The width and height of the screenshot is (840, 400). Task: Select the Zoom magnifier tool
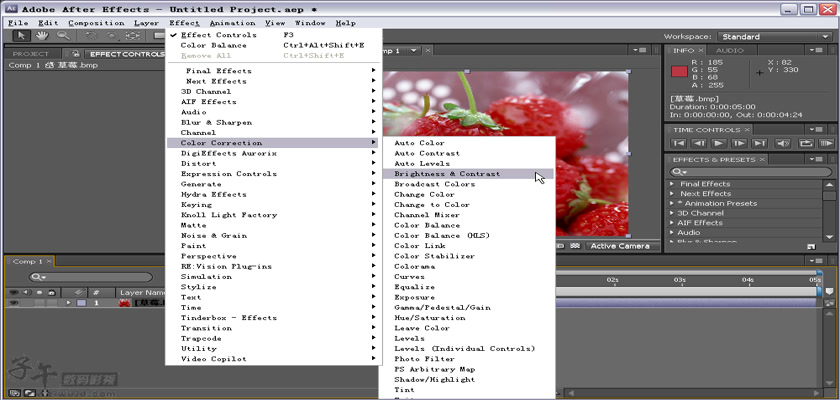pyautogui.click(x=63, y=36)
